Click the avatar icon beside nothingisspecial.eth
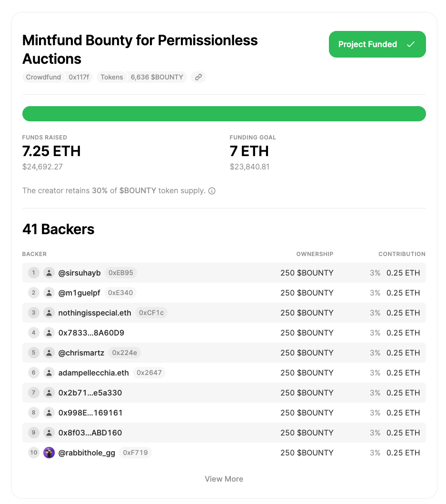This screenshot has width=446, height=504. 49,313
